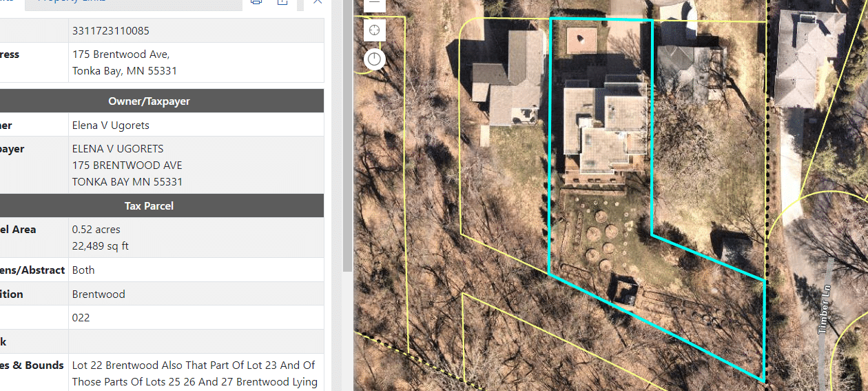
Task: Click the share/export icon in panel header
Action: (282, 2)
